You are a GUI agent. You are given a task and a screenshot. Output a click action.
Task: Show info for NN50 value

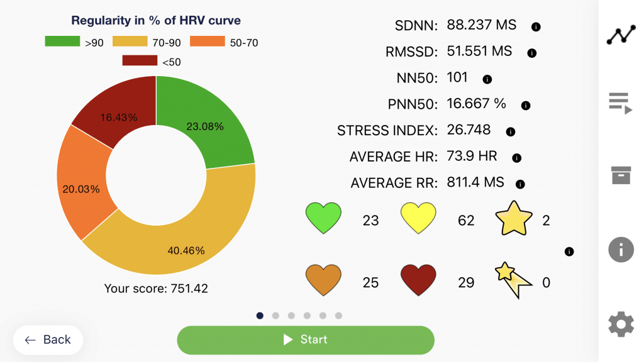click(x=487, y=79)
